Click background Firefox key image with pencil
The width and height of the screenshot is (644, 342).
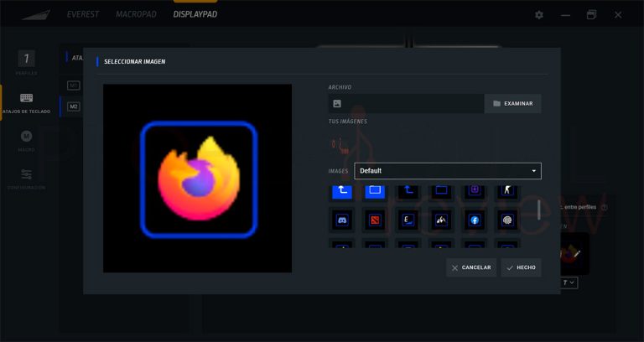click(574, 254)
